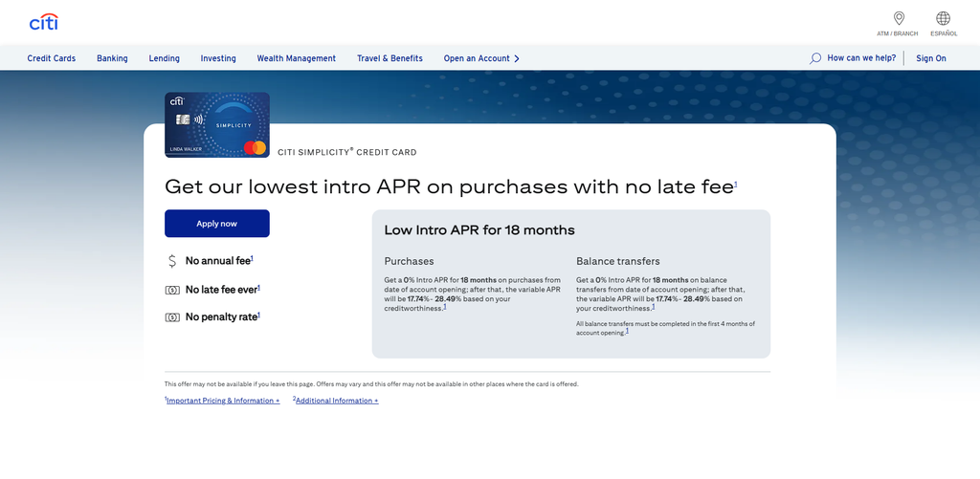Click the 'Low Intro APR for 18 months' heading
Screen dimensions: 980x479
(479, 229)
